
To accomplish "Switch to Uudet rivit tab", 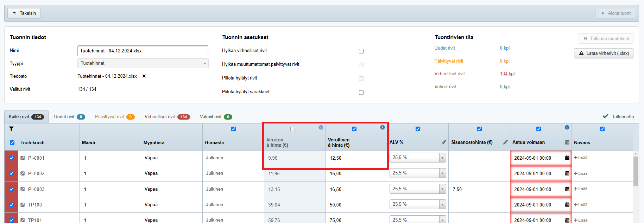I will pos(69,117).
